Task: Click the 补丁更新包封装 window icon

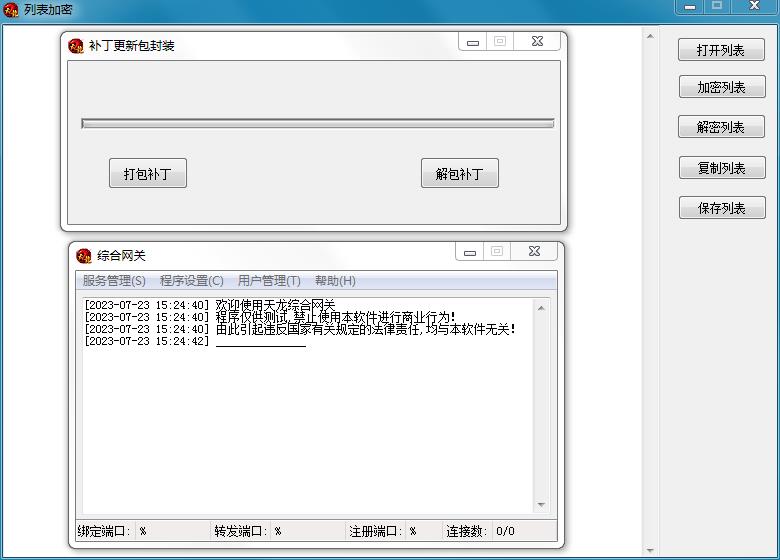Action: (76, 46)
